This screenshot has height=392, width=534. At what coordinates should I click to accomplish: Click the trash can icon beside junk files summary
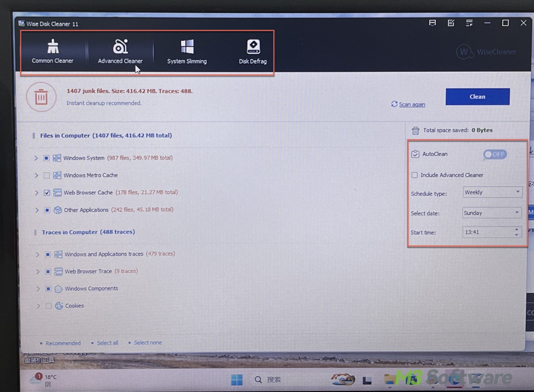coord(41,96)
